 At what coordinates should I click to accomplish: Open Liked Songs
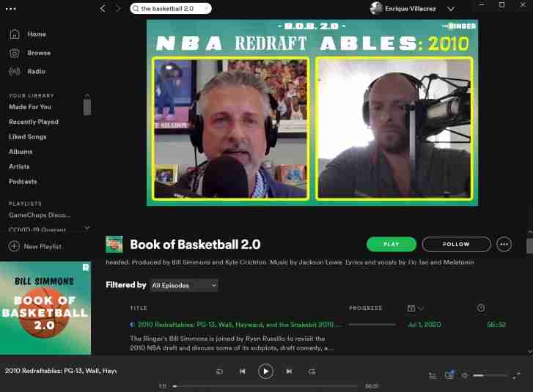[28, 137]
